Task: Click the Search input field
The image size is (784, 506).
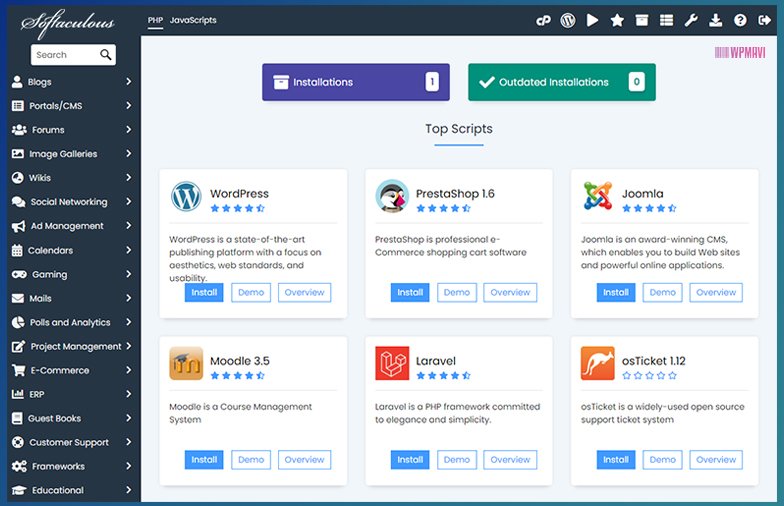Action: coord(73,54)
